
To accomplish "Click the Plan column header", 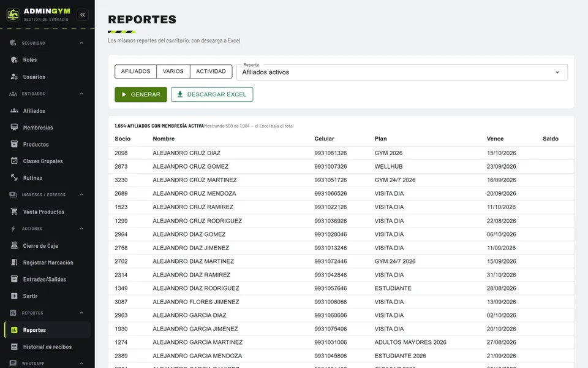I will pos(380,139).
